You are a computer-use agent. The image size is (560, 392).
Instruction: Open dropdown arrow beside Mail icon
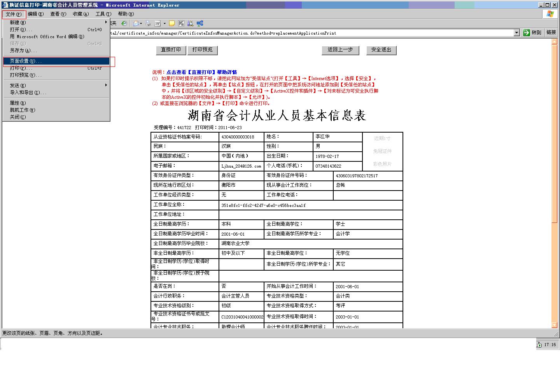pyautogui.click(x=141, y=23)
